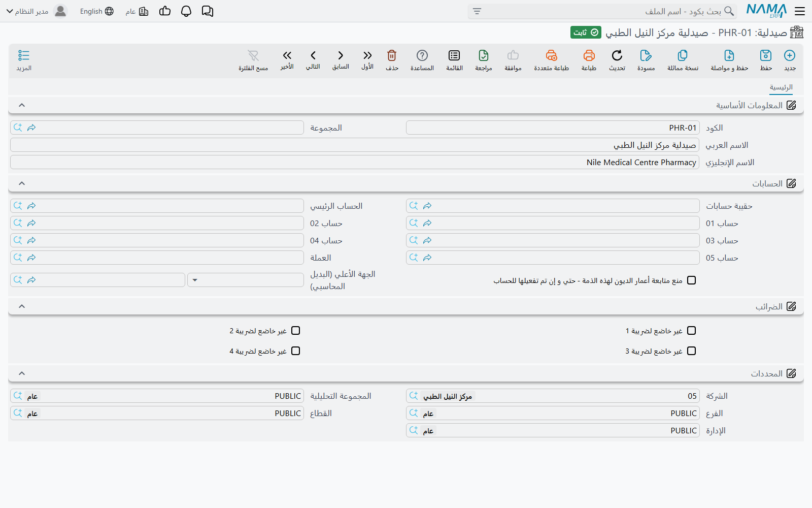Image resolution: width=812 pixels, height=508 pixels.
Task: Open the الجهة الأعلى type dropdown
Action: tap(246, 280)
